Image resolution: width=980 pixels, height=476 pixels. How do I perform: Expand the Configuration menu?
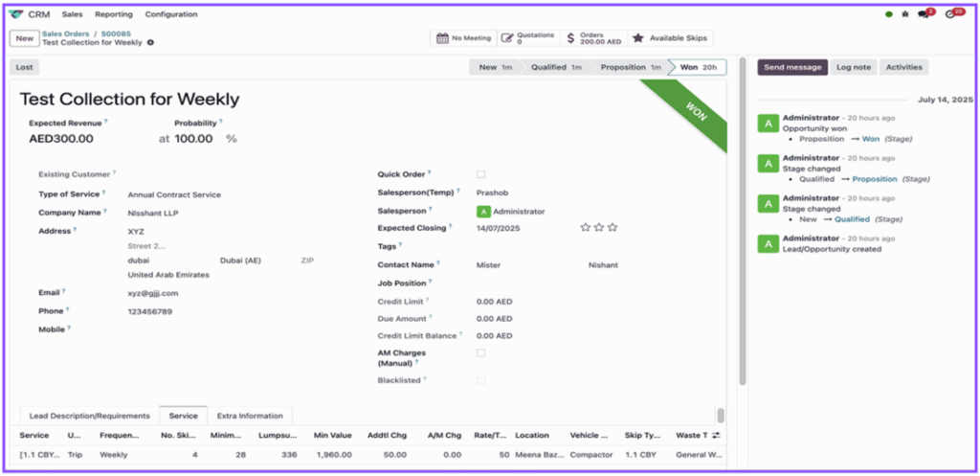pos(171,14)
